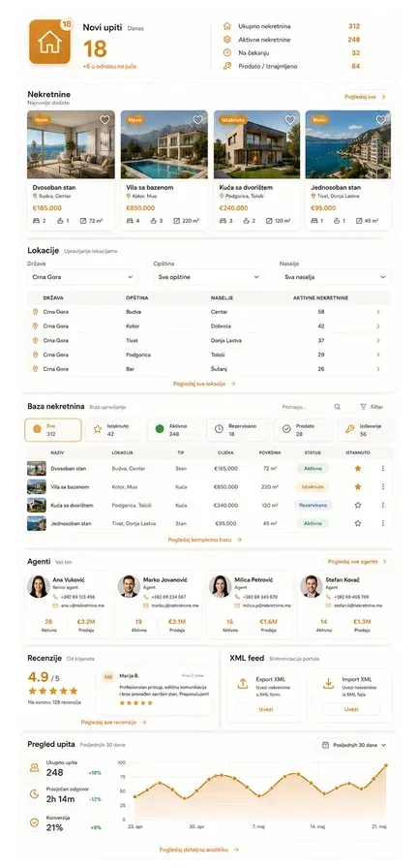The image size is (418, 868).
Task: Select the Prodato 28 filter tab
Action: coord(302,430)
